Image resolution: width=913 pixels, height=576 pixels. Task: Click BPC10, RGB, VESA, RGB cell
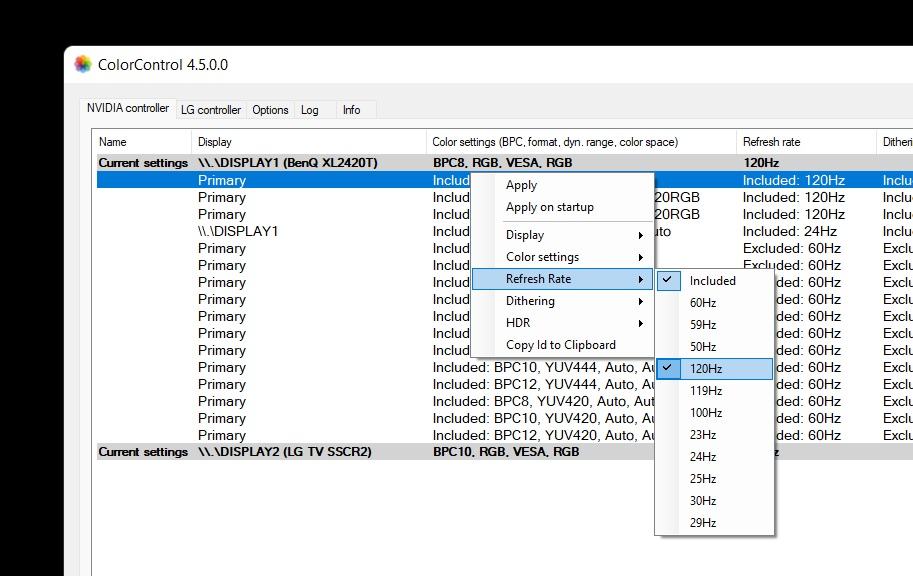pyautogui.click(x=506, y=452)
